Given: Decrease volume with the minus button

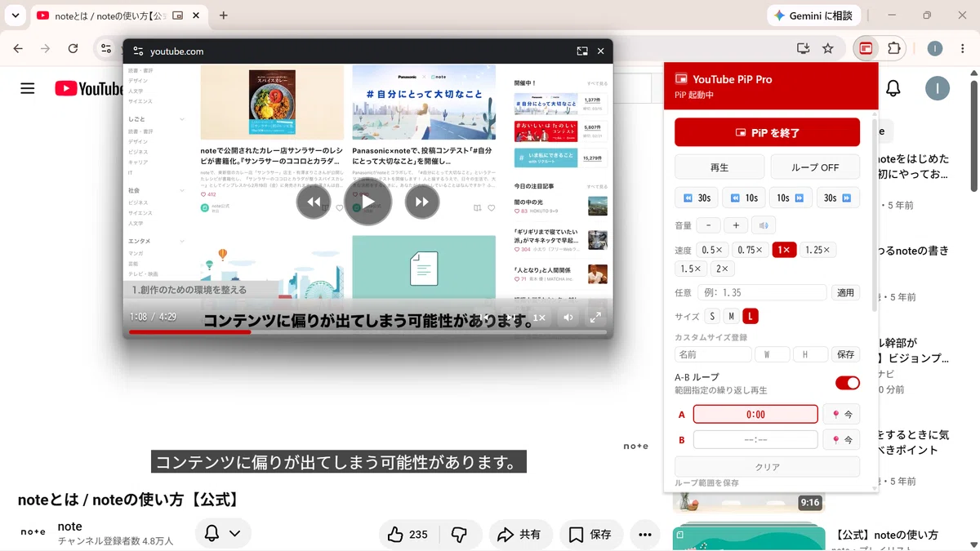Looking at the screenshot, I should (x=709, y=225).
